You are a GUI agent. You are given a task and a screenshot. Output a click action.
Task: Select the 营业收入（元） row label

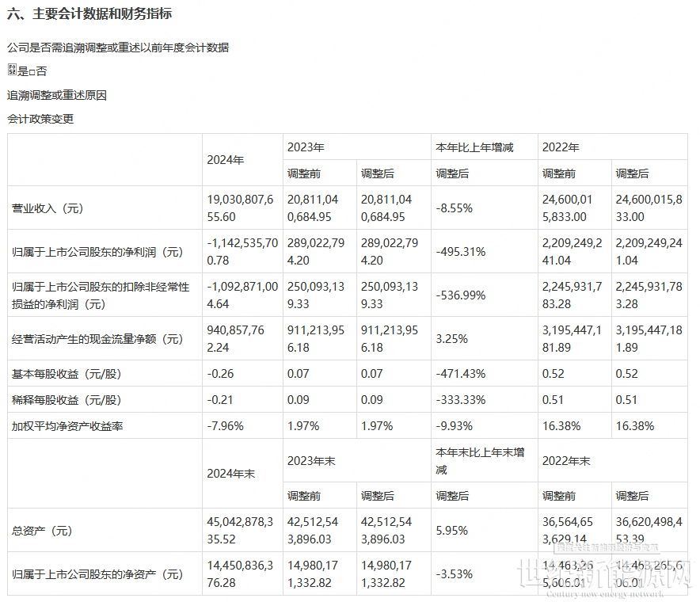(48, 208)
